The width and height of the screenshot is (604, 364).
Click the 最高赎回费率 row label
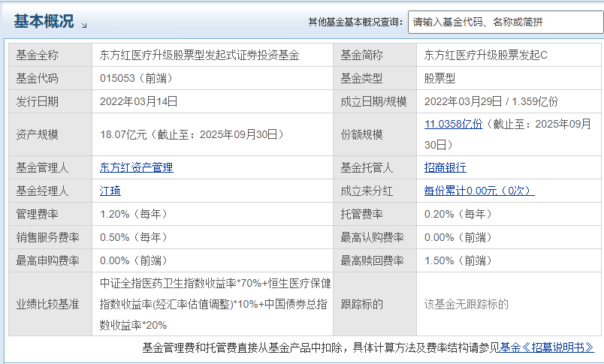(372, 261)
